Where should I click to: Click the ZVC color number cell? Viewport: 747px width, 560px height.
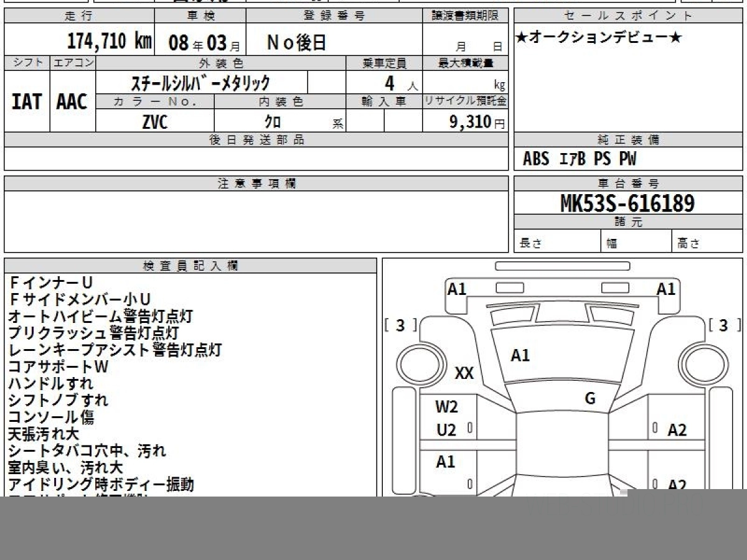tap(154, 122)
